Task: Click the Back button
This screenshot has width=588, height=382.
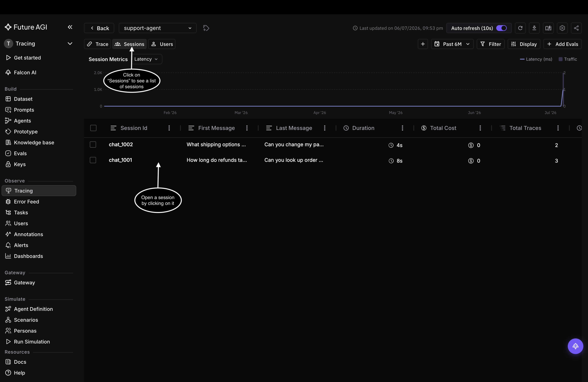Action: point(99,28)
